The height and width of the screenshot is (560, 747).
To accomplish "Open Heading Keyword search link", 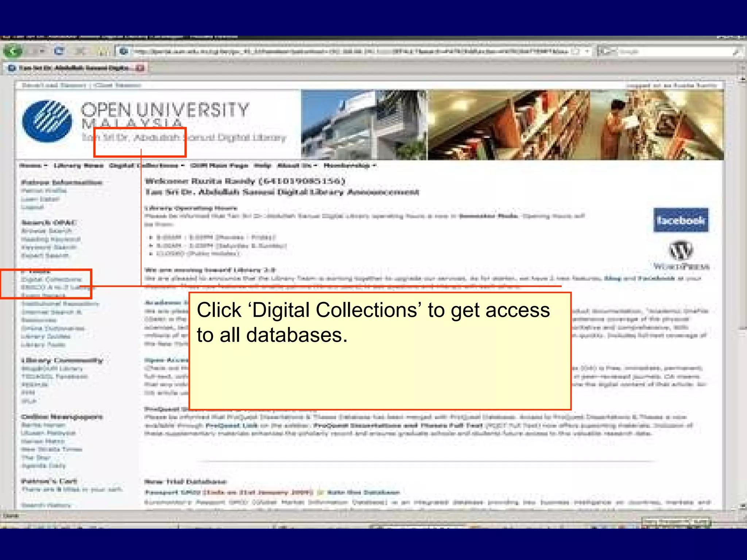I will 51,239.
